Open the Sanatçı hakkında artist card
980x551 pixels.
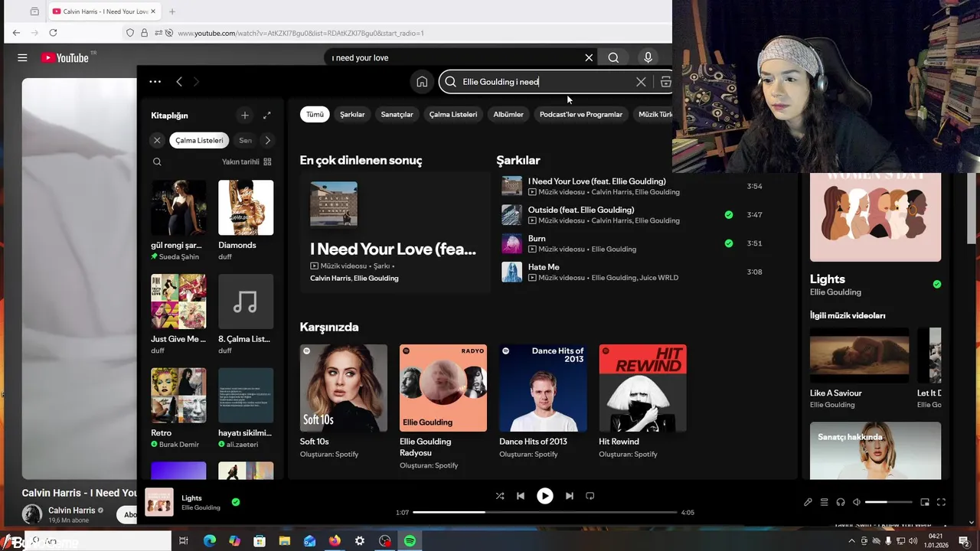pos(875,451)
